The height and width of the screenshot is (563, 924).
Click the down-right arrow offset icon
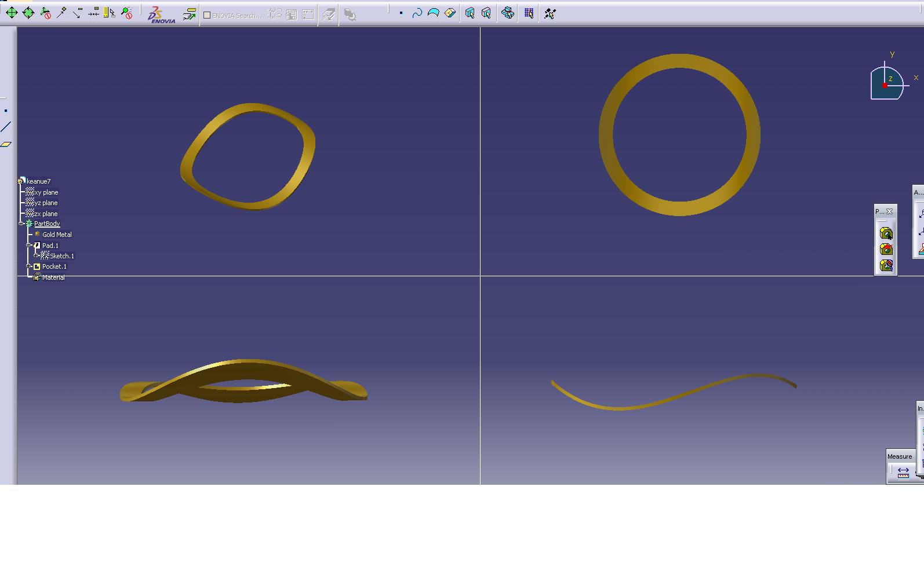[78, 13]
